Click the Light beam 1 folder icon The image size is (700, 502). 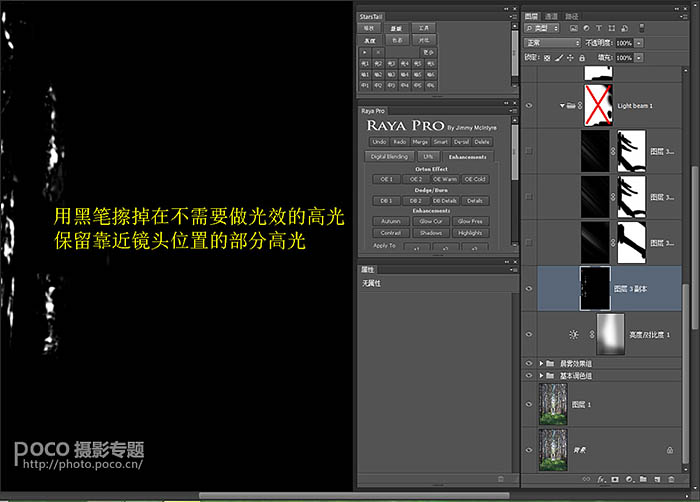click(571, 106)
